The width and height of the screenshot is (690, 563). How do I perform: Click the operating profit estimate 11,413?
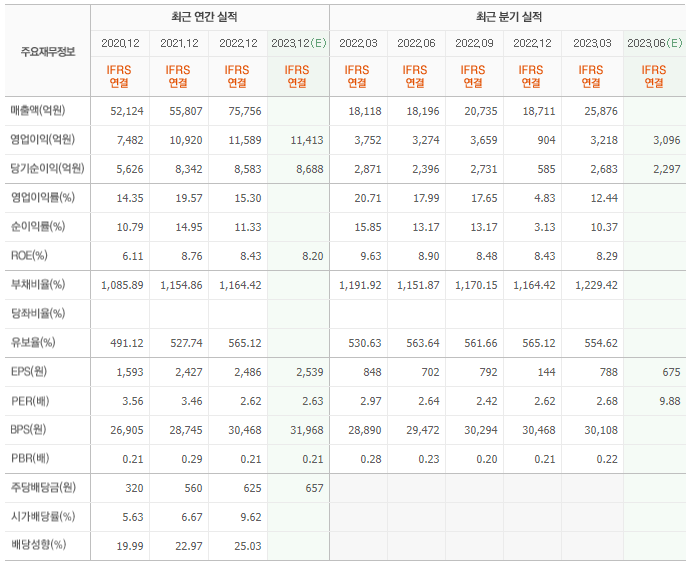(x=307, y=140)
